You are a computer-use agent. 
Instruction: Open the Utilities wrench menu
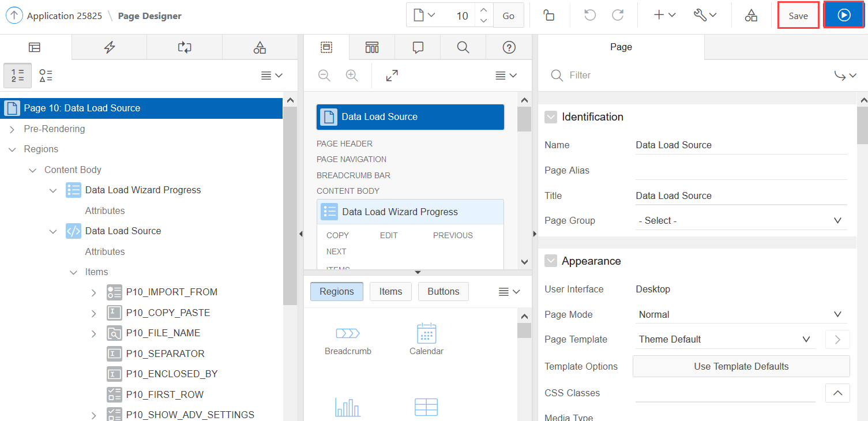705,16
